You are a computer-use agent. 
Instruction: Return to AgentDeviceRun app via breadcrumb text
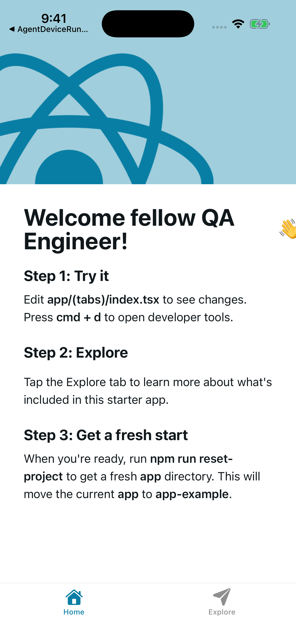tap(53, 29)
